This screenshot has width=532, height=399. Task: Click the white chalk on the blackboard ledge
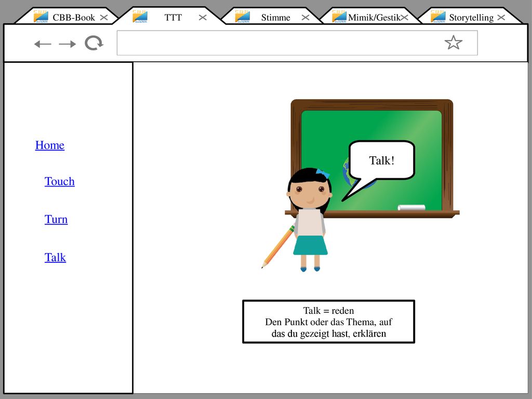[411, 207]
